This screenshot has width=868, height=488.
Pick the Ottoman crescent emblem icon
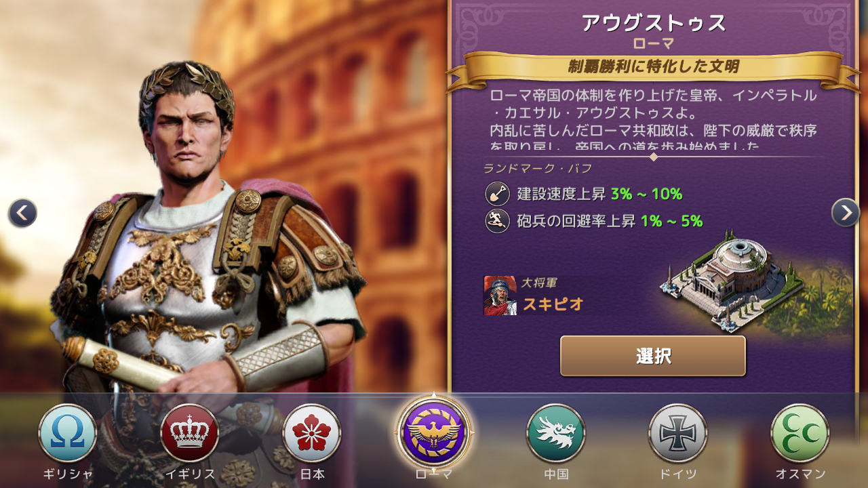pyautogui.click(x=800, y=433)
